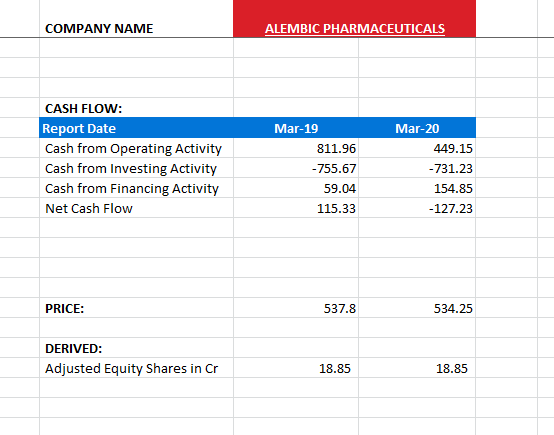
Task: Click Mar-19 adjusted equity shares 18.85
Action: click(x=296, y=368)
